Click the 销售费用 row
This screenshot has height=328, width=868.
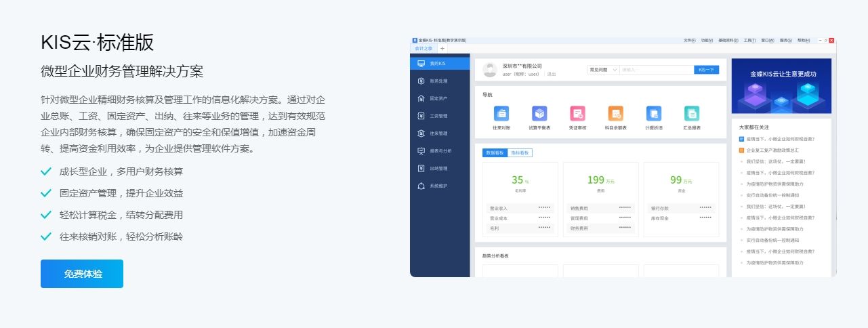click(601, 208)
